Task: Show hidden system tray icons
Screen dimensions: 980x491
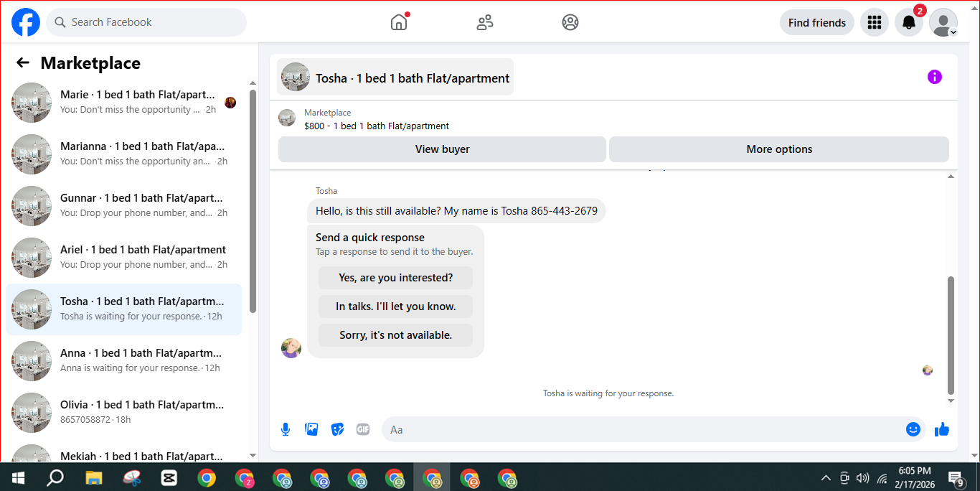Action: click(826, 477)
